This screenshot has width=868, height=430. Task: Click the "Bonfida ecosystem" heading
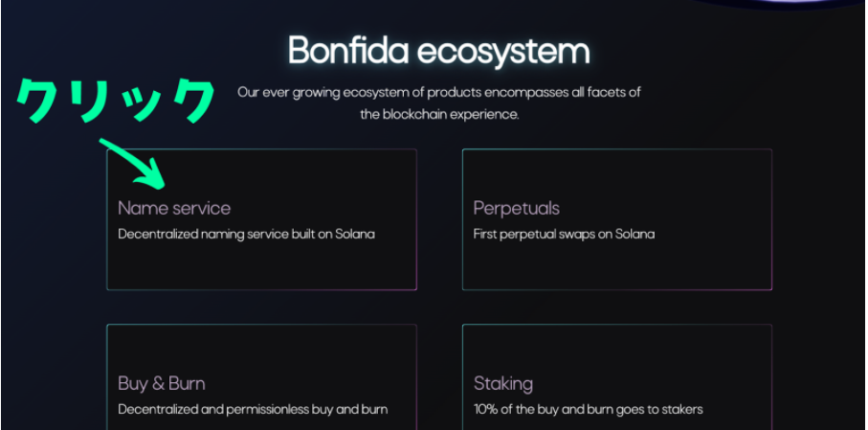(438, 50)
